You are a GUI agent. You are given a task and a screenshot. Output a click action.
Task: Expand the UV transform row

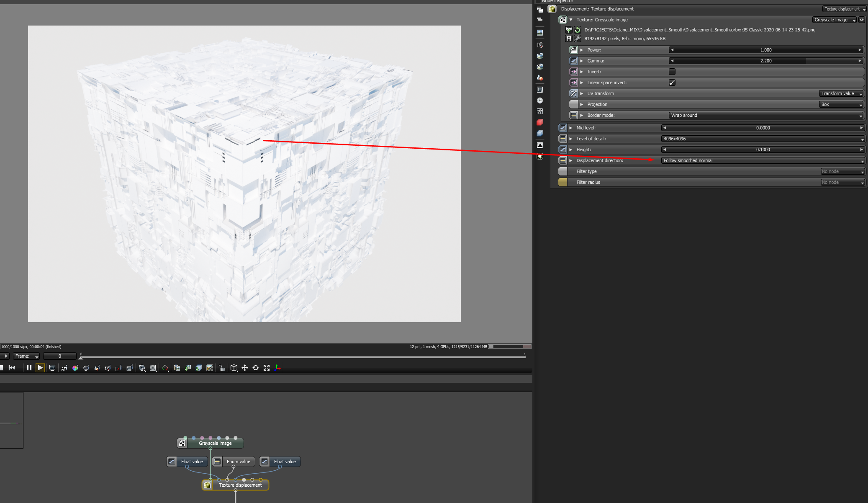pyautogui.click(x=581, y=93)
